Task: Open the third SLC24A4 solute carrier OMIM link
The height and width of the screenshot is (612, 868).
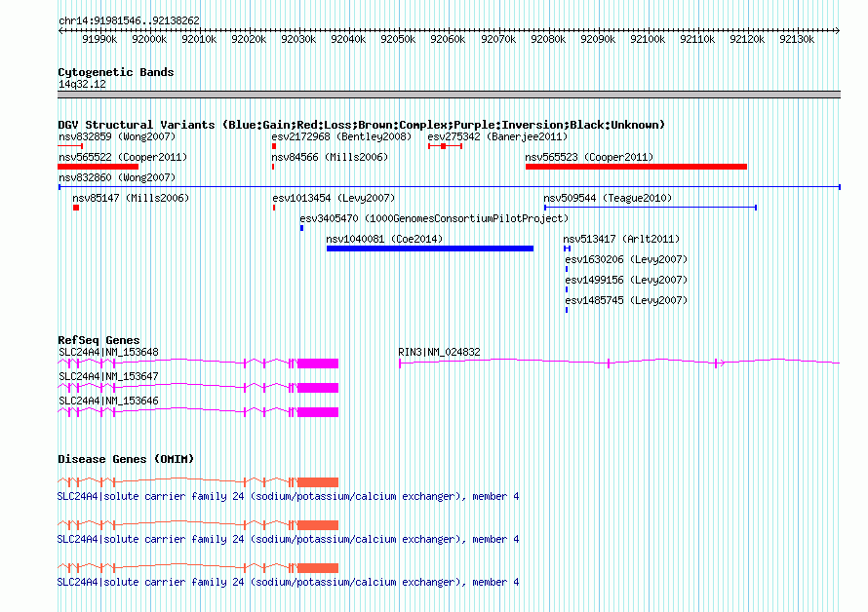Action: pyautogui.click(x=289, y=582)
